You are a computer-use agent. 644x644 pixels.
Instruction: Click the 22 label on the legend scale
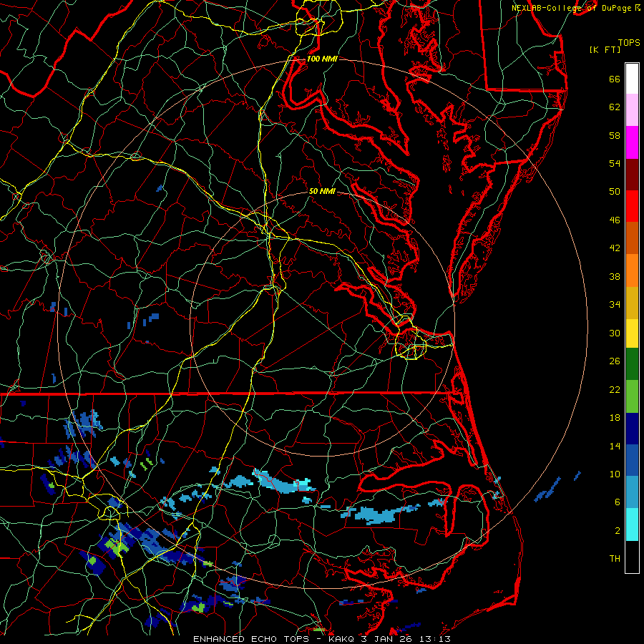tap(615, 390)
